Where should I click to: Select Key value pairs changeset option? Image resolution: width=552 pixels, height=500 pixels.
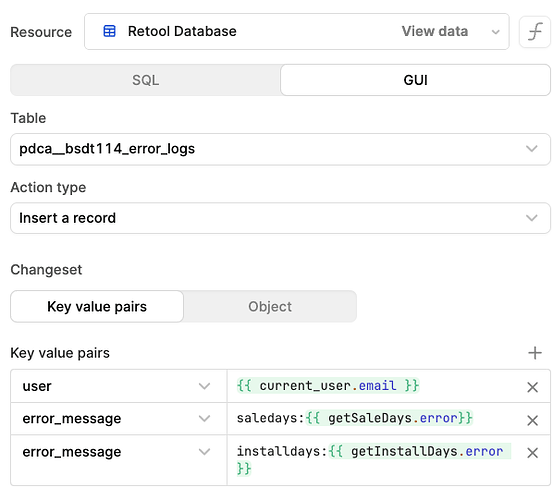click(x=97, y=306)
